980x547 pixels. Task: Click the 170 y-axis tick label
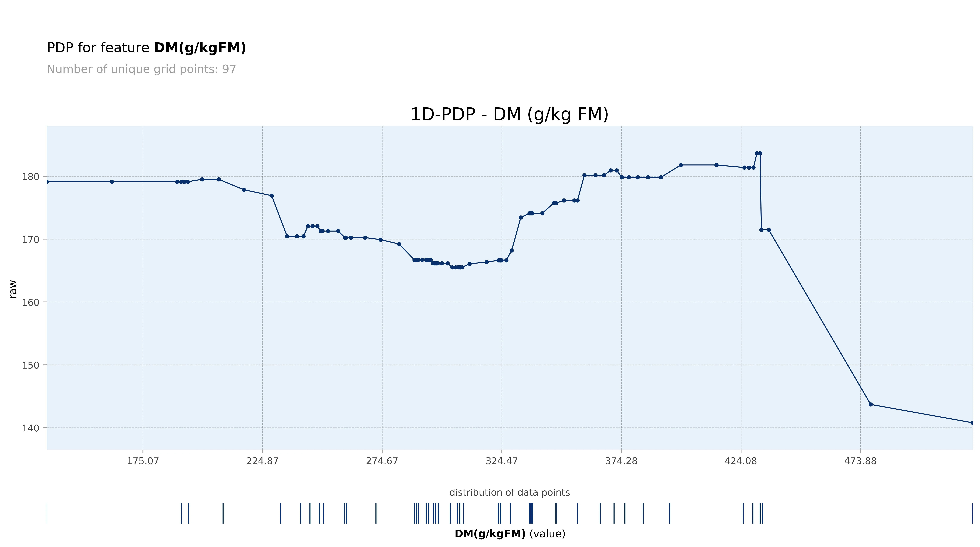point(30,240)
